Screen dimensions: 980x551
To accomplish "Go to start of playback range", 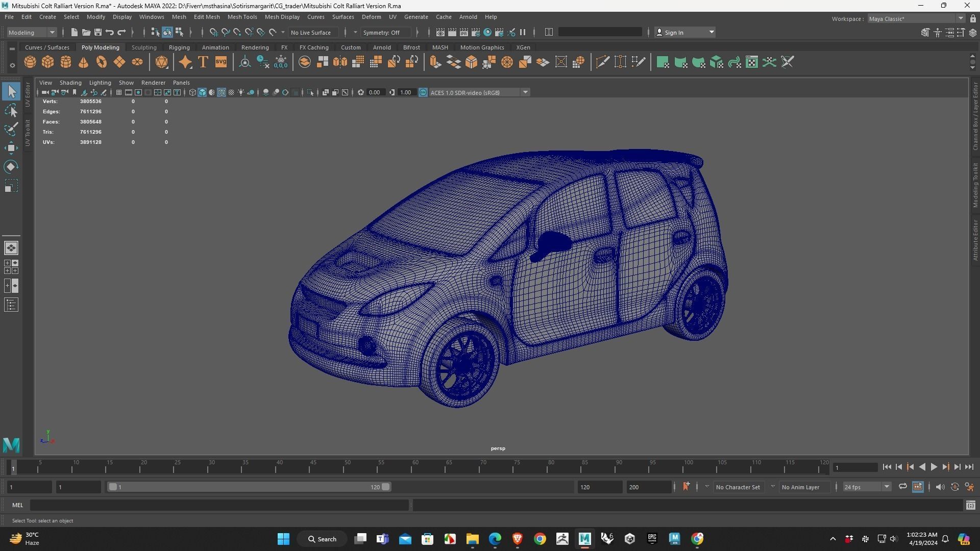I will [887, 467].
